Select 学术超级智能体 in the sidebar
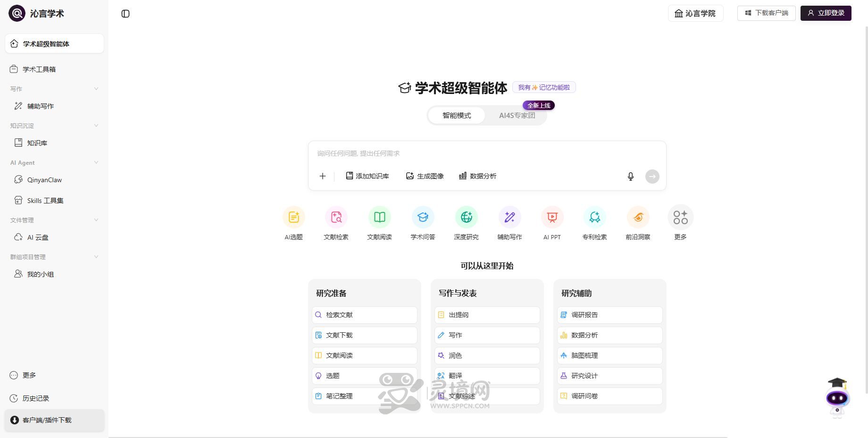The height and width of the screenshot is (438, 868). 54,43
